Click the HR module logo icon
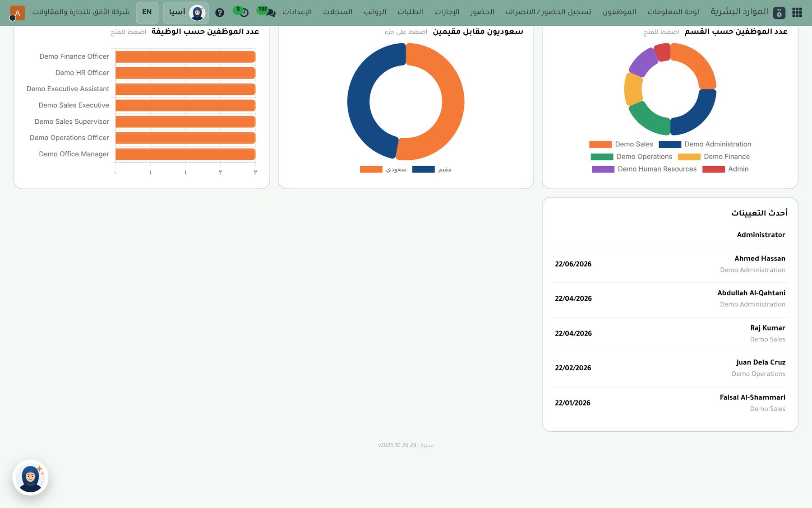Image resolution: width=812 pixels, height=508 pixels. 779,13
